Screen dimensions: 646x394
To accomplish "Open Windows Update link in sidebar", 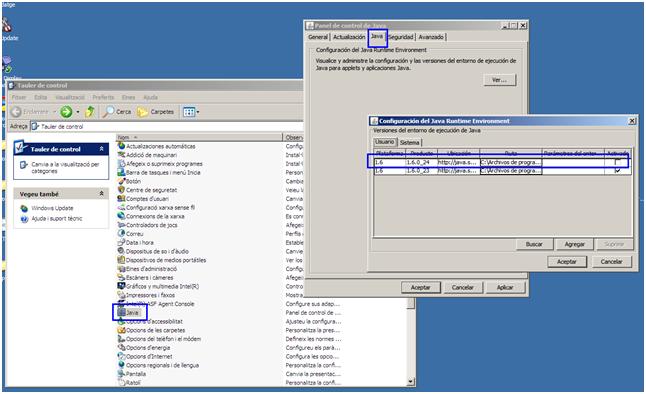I will tap(52, 208).
